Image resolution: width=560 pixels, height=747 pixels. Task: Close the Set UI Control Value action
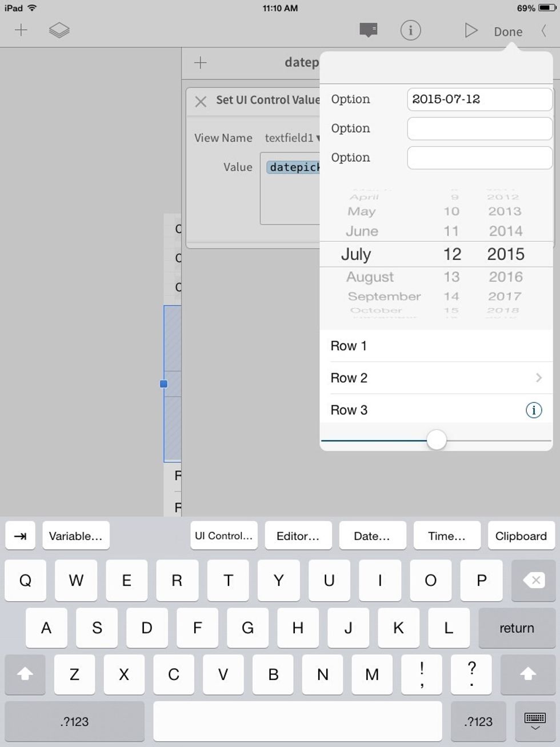click(201, 101)
